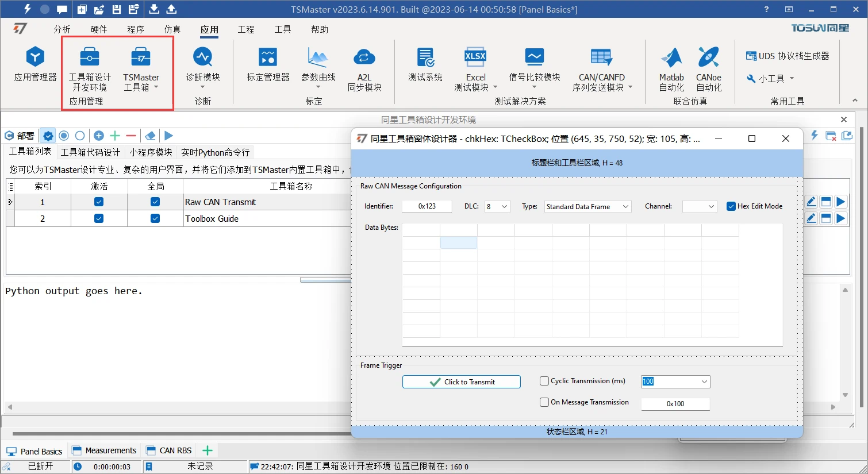Open the Type Standard Data Frame dropdown
Viewport: 868px width, 474px height.
click(x=625, y=206)
